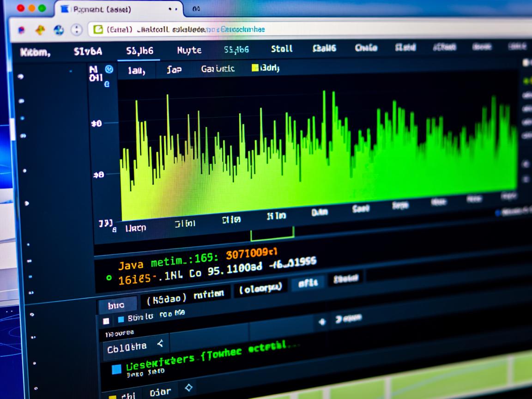Click the orange arrow icon in browser toolbar

(x=41, y=30)
